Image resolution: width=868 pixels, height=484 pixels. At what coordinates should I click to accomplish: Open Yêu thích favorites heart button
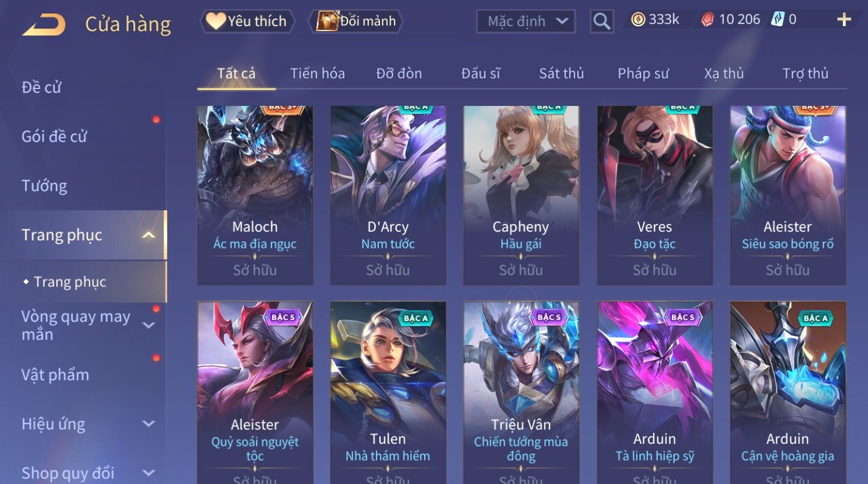tap(247, 22)
